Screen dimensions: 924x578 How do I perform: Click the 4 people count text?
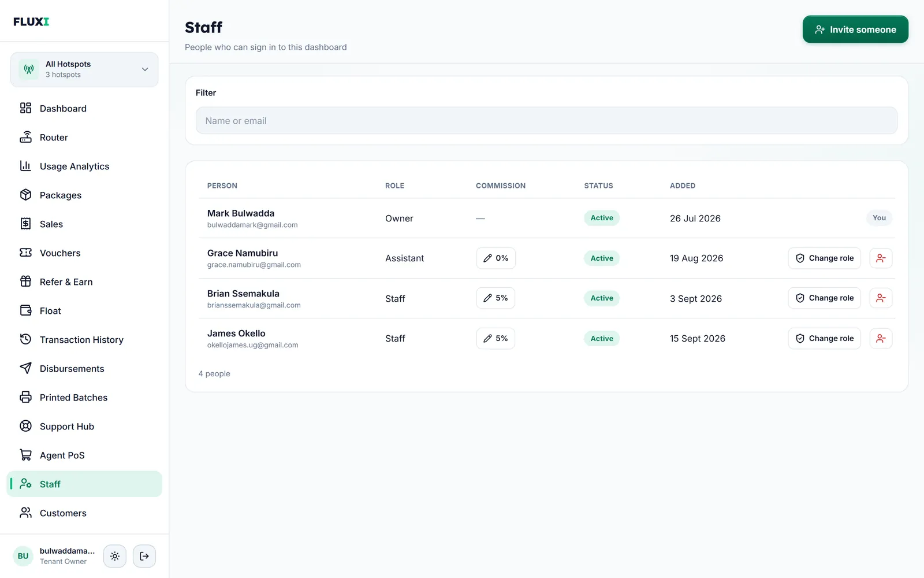pyautogui.click(x=214, y=373)
